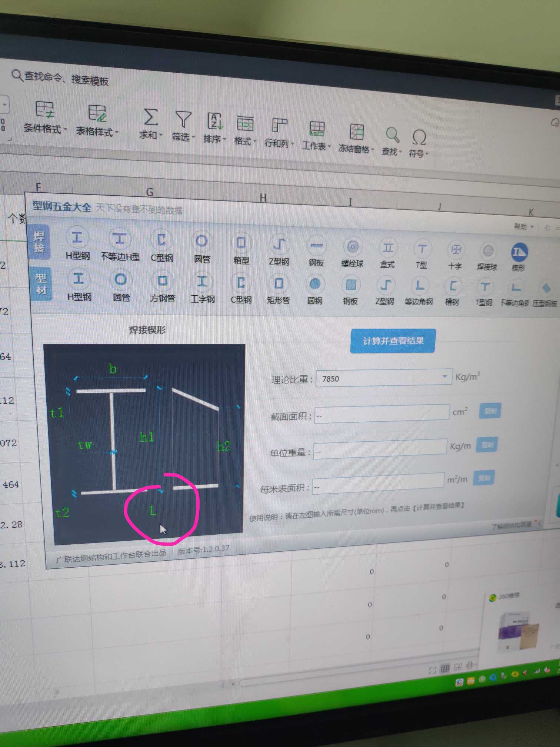Click 了解钢结构算量 link
The width and height of the screenshot is (560, 747).
click(x=511, y=525)
